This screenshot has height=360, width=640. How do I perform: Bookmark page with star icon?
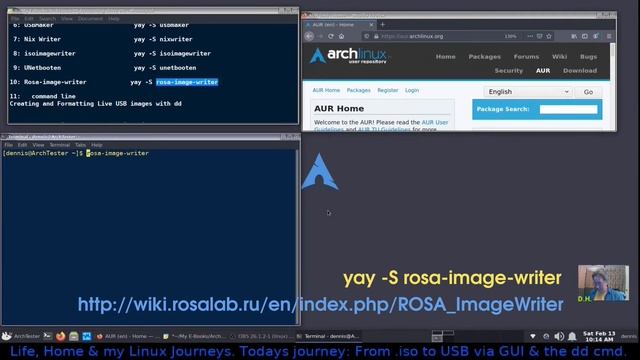click(x=549, y=36)
